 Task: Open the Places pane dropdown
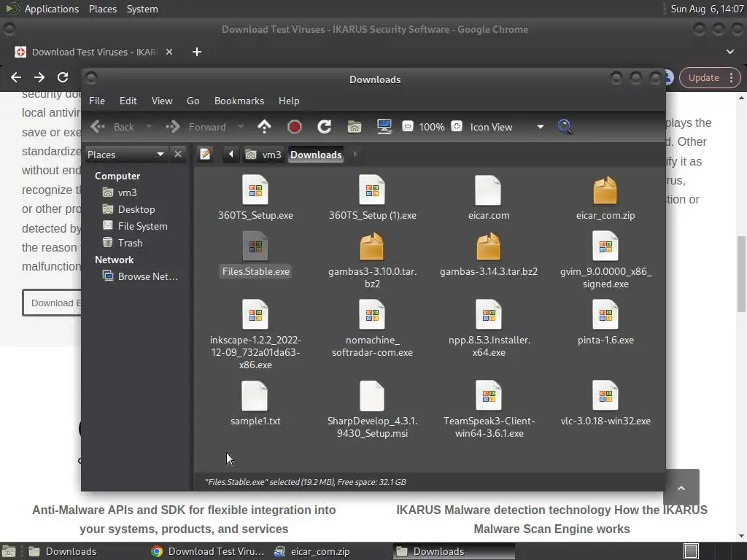[125, 155]
